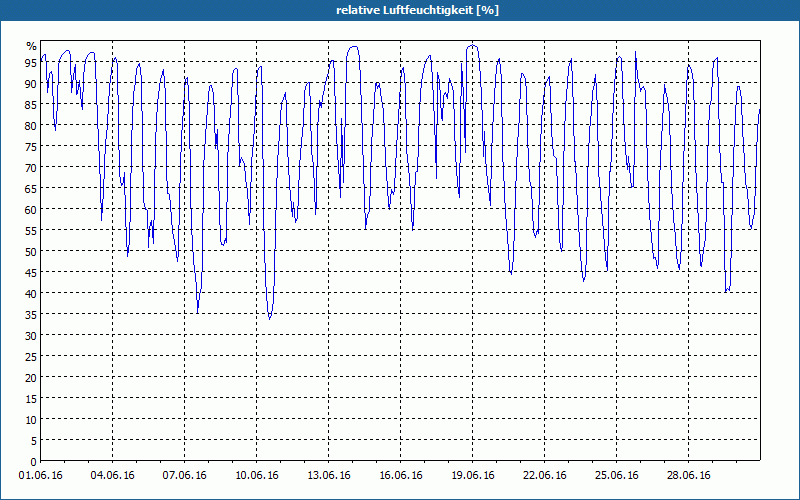
Task: Select the 85 y-axis value
Action: click(x=31, y=104)
